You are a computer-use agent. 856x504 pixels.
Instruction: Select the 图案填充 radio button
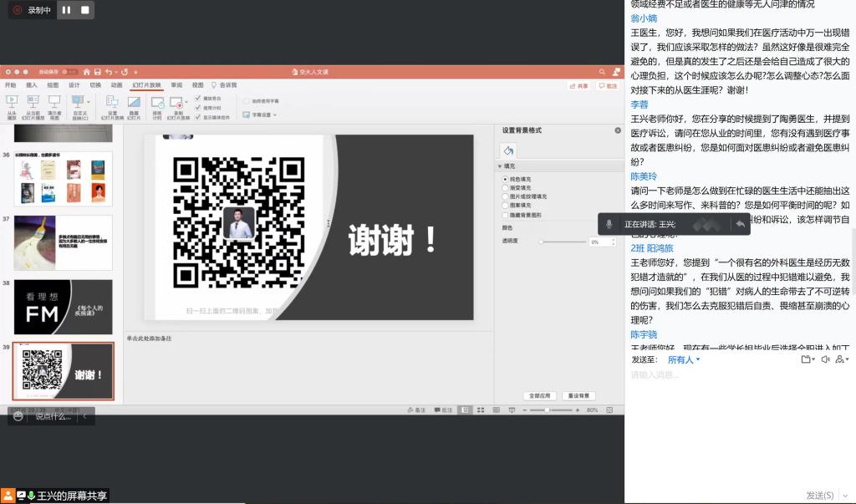(x=505, y=206)
